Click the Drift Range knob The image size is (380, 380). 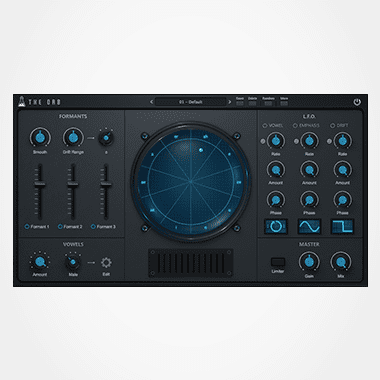point(73,137)
